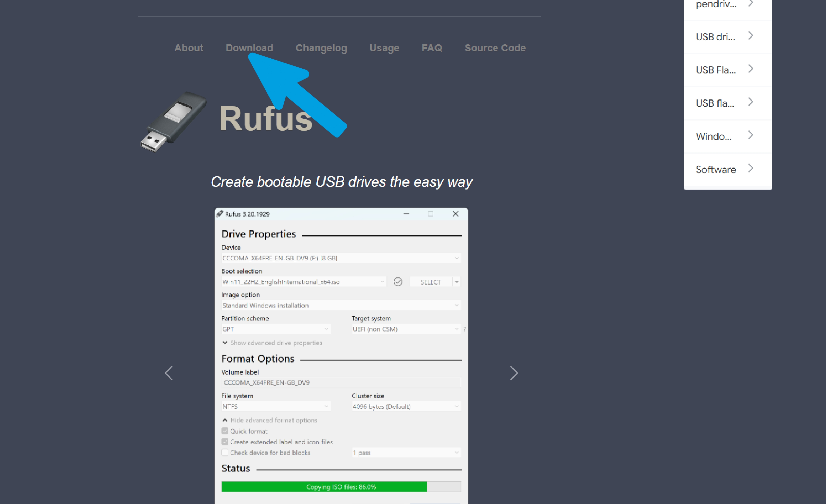Image resolution: width=826 pixels, height=504 pixels.
Task: Click the chevron next to Windo... item
Action: coord(751,135)
